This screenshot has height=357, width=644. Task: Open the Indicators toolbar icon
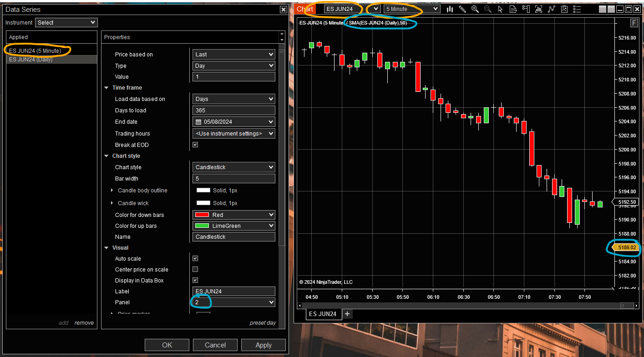point(552,9)
